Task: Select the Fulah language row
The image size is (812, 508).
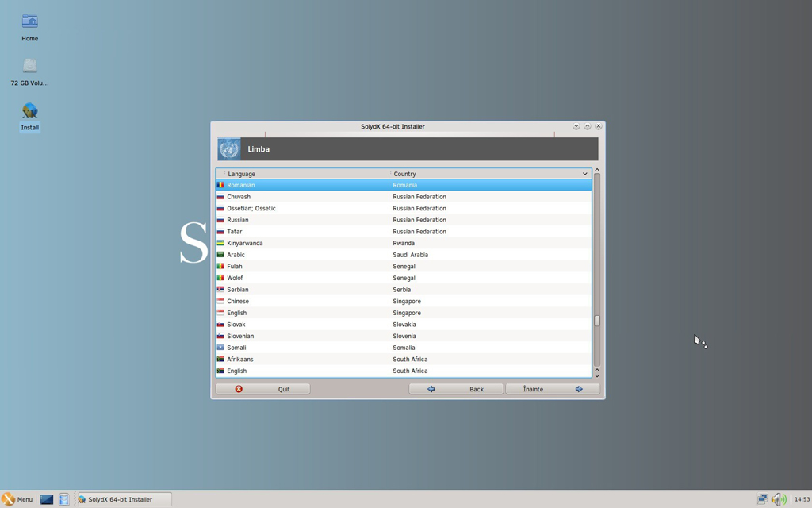Action: pos(404,267)
